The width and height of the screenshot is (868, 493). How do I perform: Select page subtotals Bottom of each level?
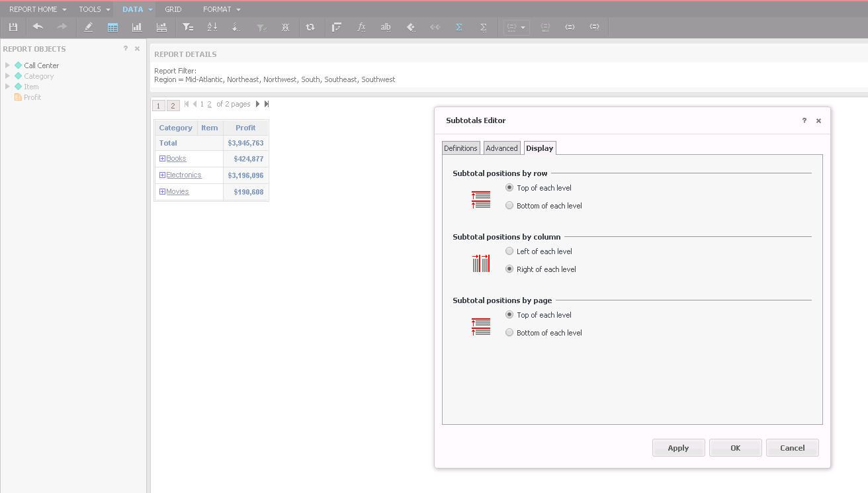pos(509,332)
